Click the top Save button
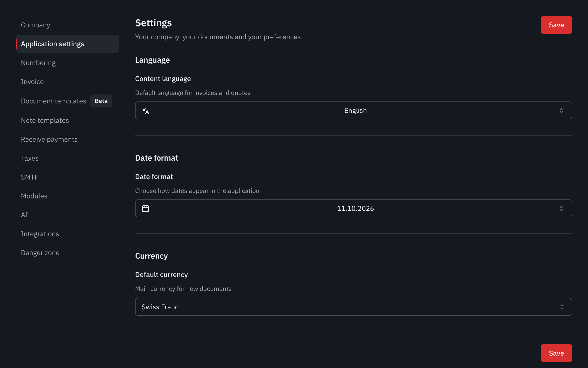588x368 pixels. [x=556, y=25]
